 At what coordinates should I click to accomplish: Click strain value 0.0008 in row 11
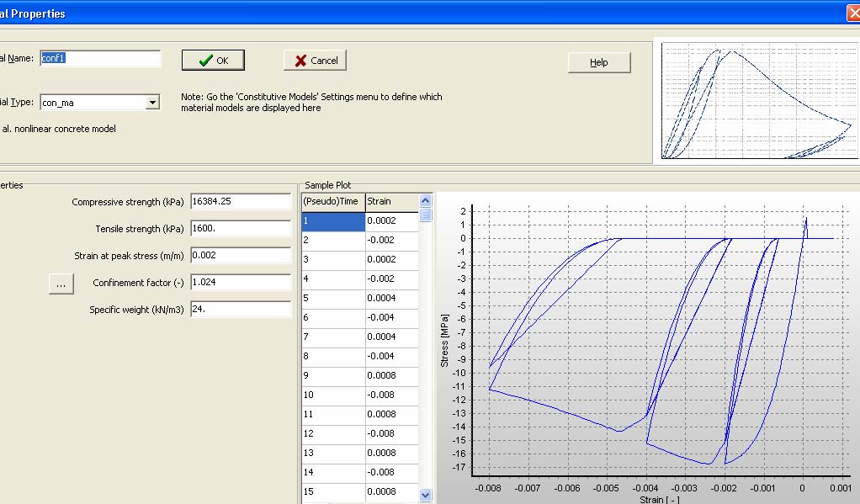[x=391, y=414]
